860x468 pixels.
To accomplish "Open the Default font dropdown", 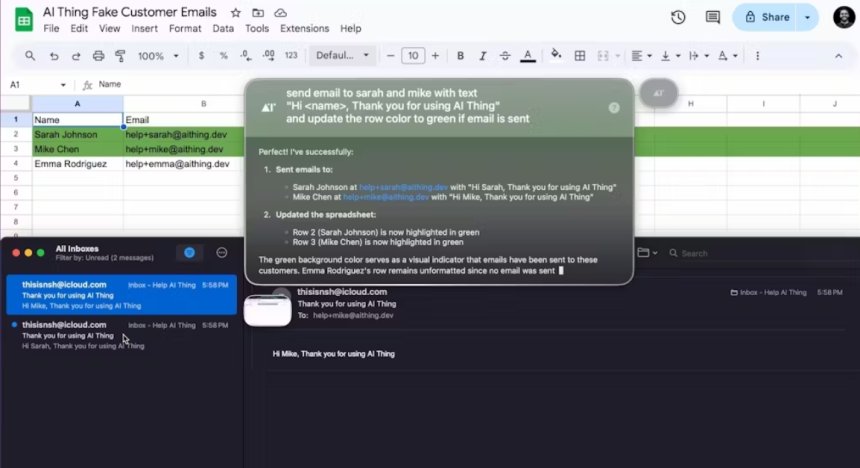I will tap(342, 55).
